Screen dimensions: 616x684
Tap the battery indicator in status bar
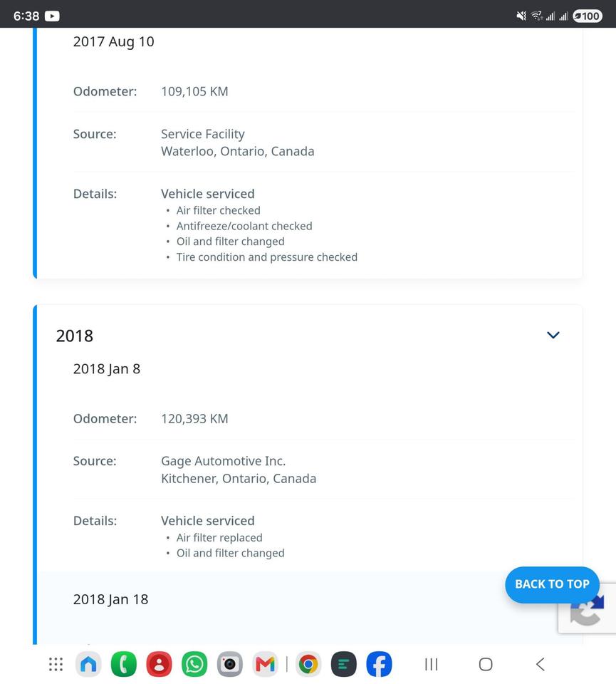tap(588, 16)
